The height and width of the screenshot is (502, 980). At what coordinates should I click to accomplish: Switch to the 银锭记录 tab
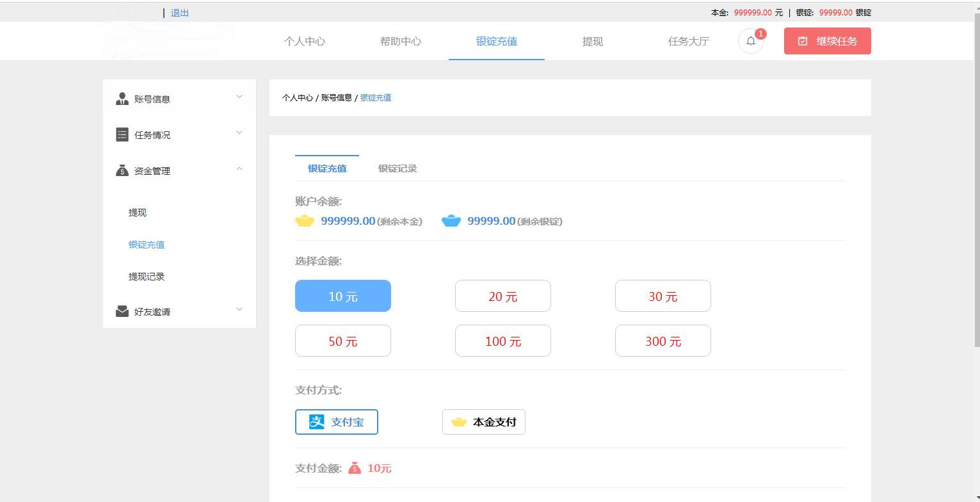[398, 168]
